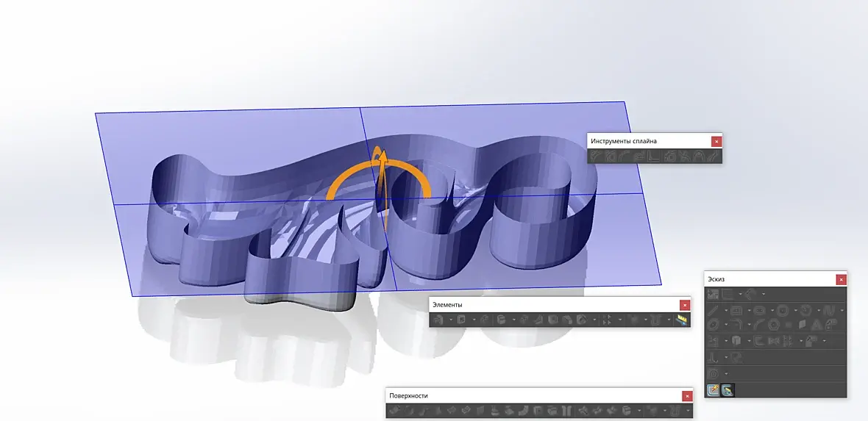Select the Linear Pattern feature icon

click(x=607, y=320)
